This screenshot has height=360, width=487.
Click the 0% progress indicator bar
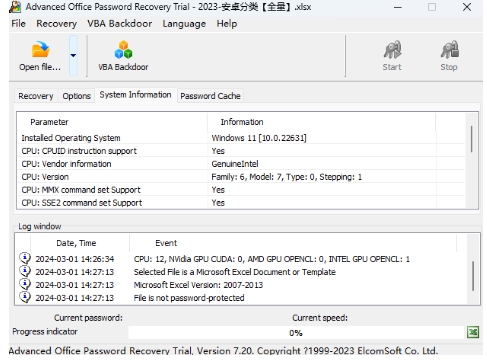[x=296, y=333]
